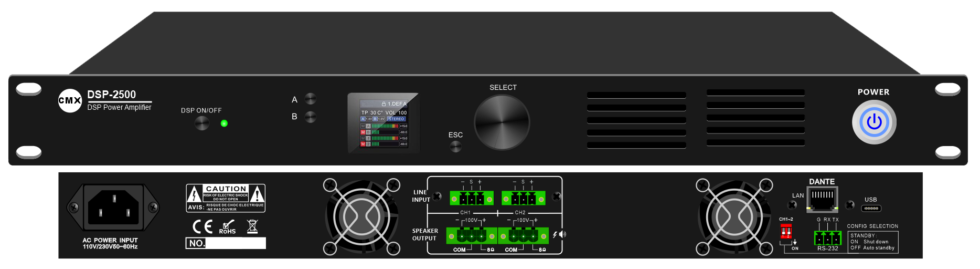Image resolution: width=980 pixels, height=269 pixels.
Task: Click the green RS-232 terminal block
Action: tap(827, 237)
